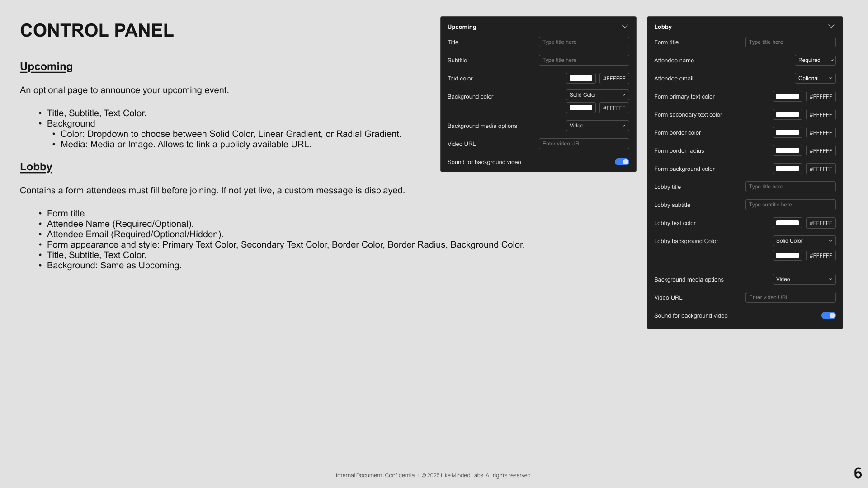Open the Attendee name Required dropdown
Screen dimensions: 868x488
[815, 60]
